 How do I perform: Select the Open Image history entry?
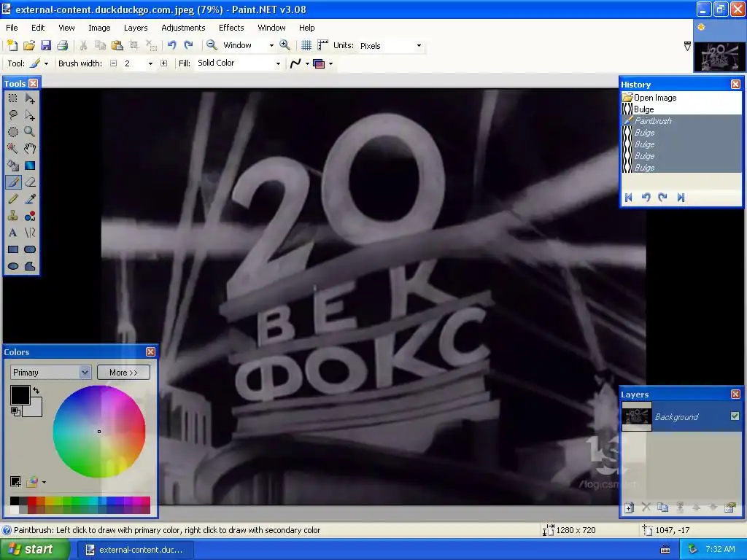682,98
